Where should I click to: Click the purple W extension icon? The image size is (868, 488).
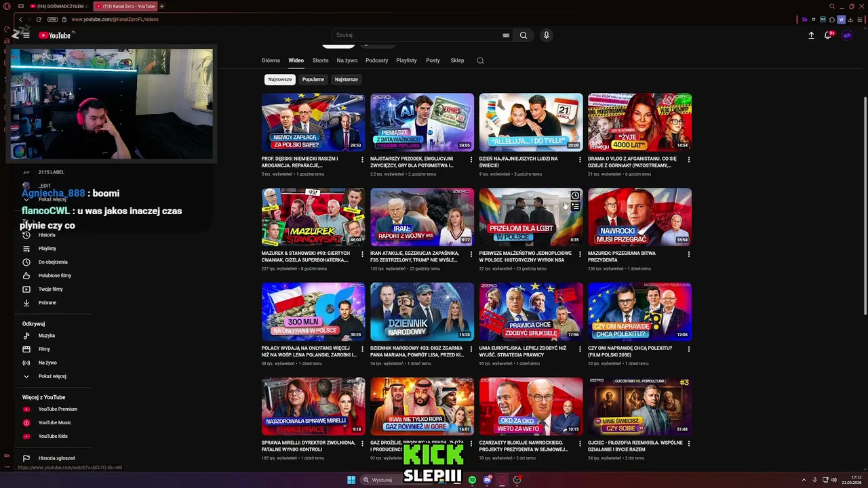842,20
